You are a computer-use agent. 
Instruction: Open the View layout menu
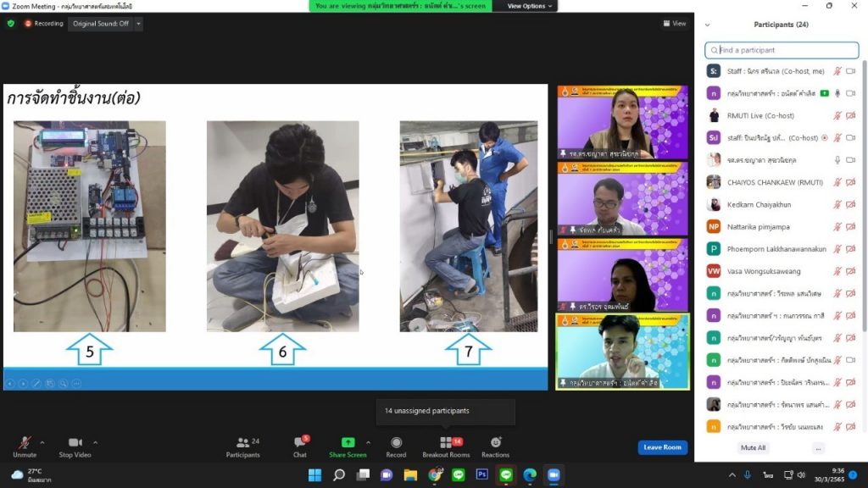676,24
